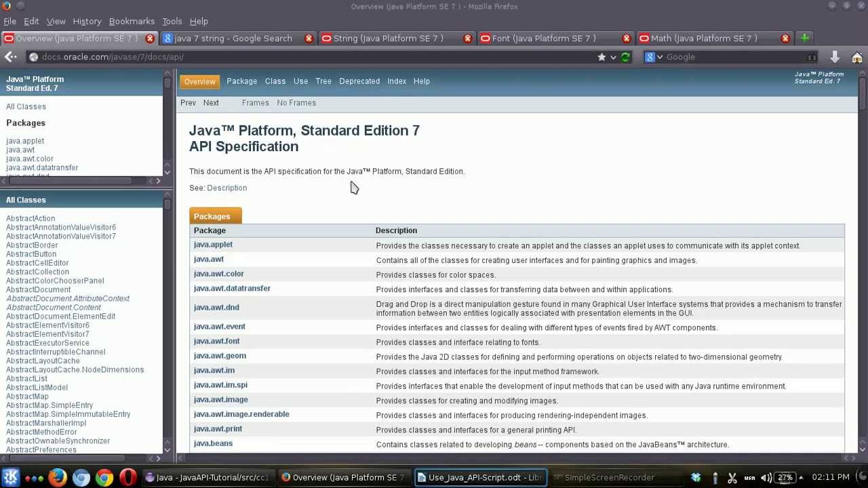Select the Class navigation link
868x488 pixels.
coord(275,81)
